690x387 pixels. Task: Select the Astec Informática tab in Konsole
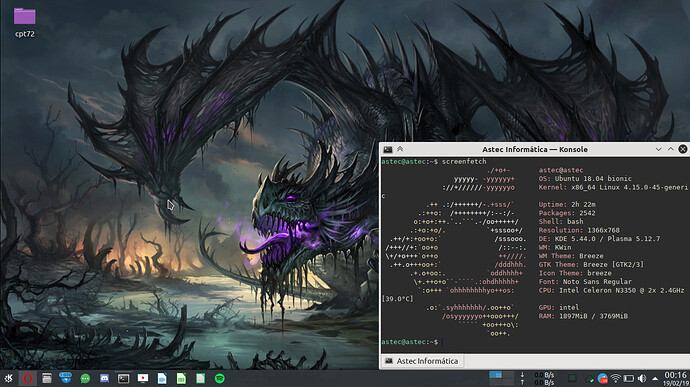click(x=422, y=361)
